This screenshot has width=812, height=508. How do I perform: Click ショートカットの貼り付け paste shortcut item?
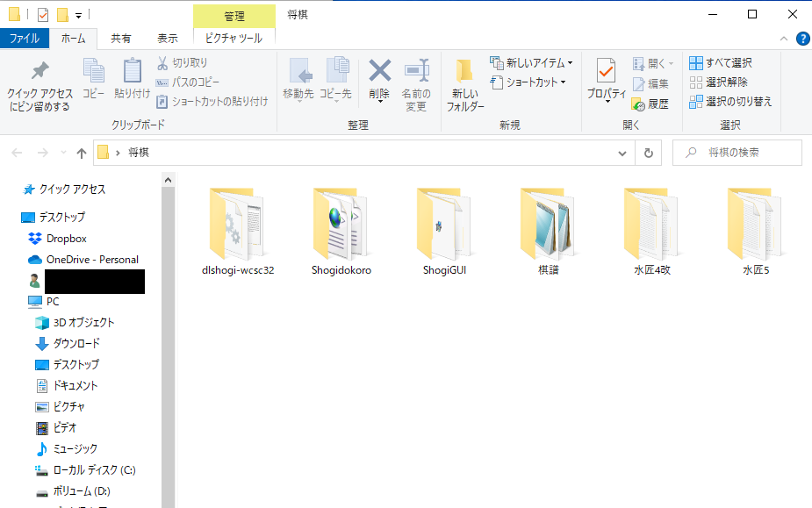coord(212,102)
